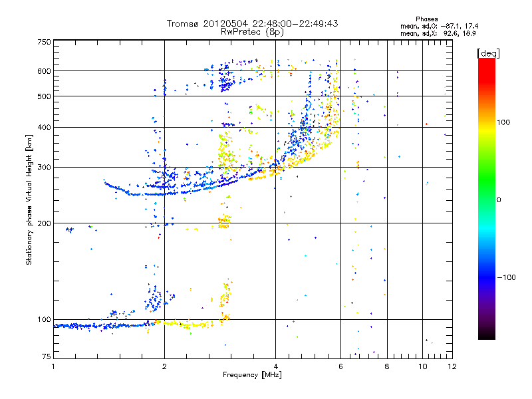The width and height of the screenshot is (532, 399).
Task: Click the y-axis label '300'
Action: coord(44,168)
